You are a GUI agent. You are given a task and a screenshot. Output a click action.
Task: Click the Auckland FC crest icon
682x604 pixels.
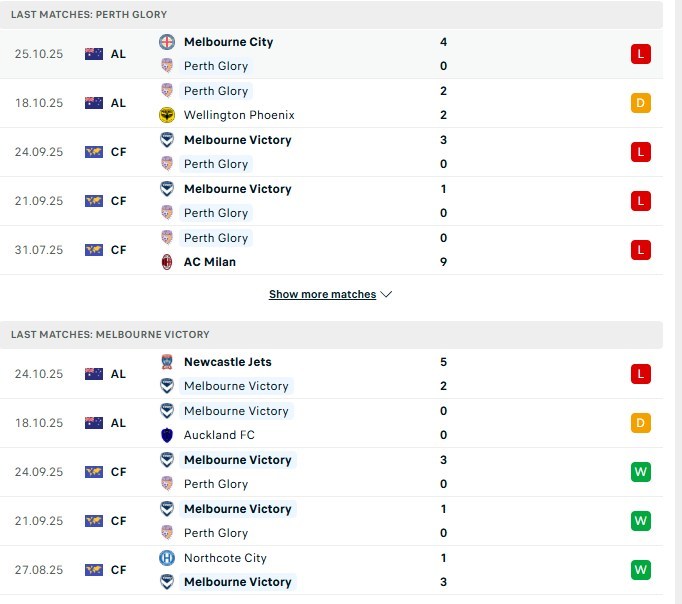[167, 435]
